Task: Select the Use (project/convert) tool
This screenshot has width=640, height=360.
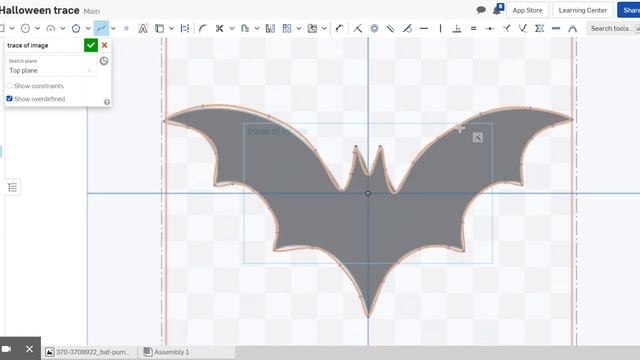Action: pyautogui.click(x=160, y=28)
